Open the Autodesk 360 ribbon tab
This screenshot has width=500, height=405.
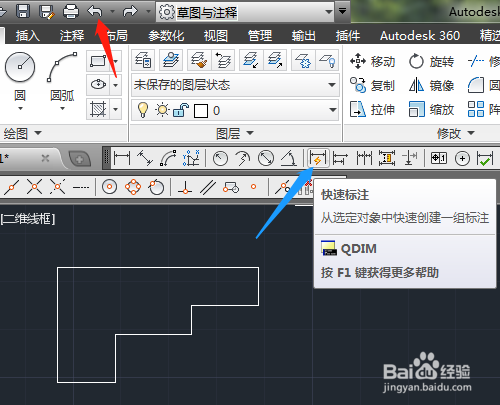(x=420, y=35)
